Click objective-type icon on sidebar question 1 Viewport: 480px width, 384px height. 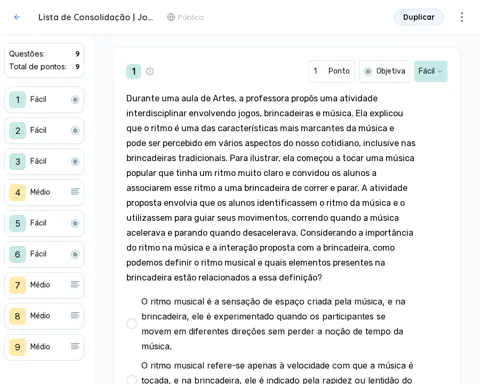click(x=75, y=99)
